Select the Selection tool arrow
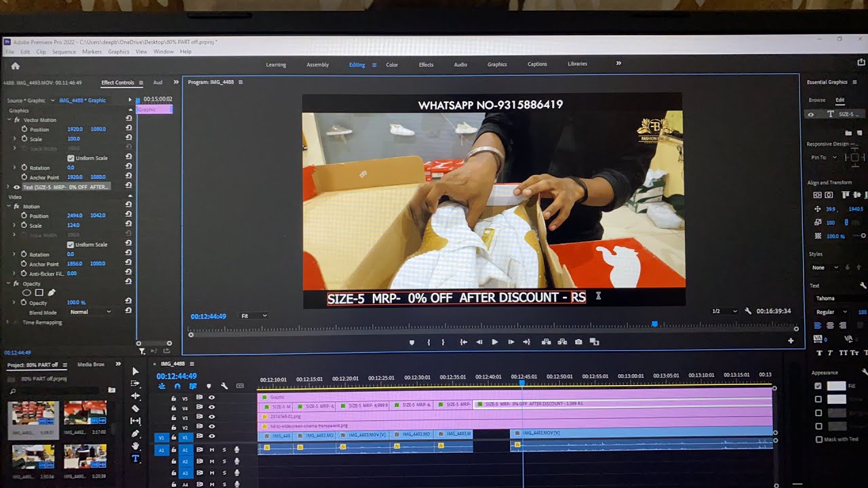 [x=135, y=371]
